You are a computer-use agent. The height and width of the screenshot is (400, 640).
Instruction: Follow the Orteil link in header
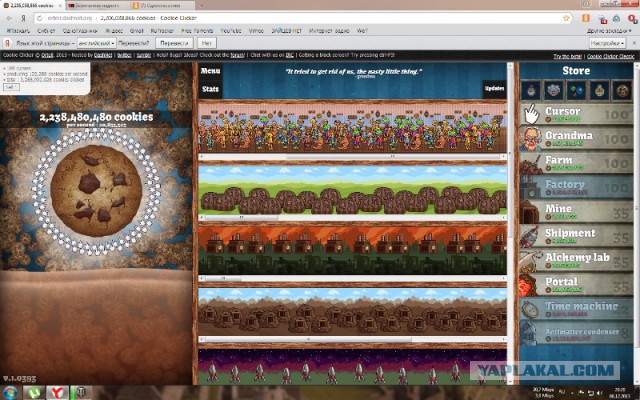(x=47, y=56)
